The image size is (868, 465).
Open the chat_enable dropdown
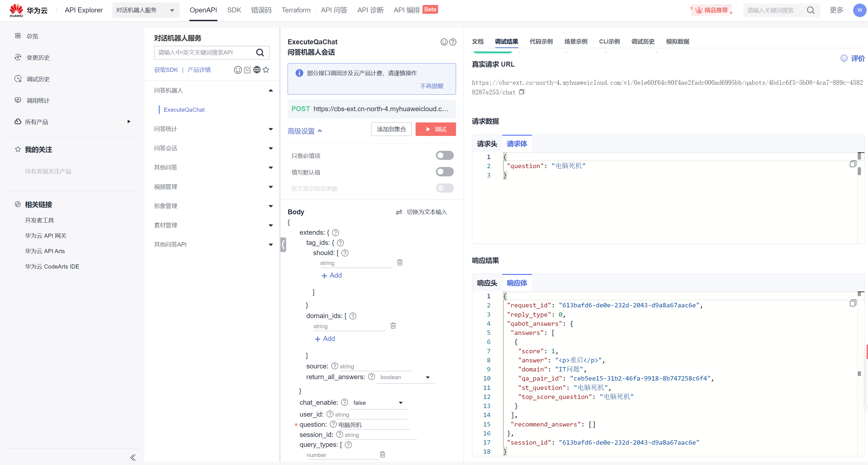378,403
